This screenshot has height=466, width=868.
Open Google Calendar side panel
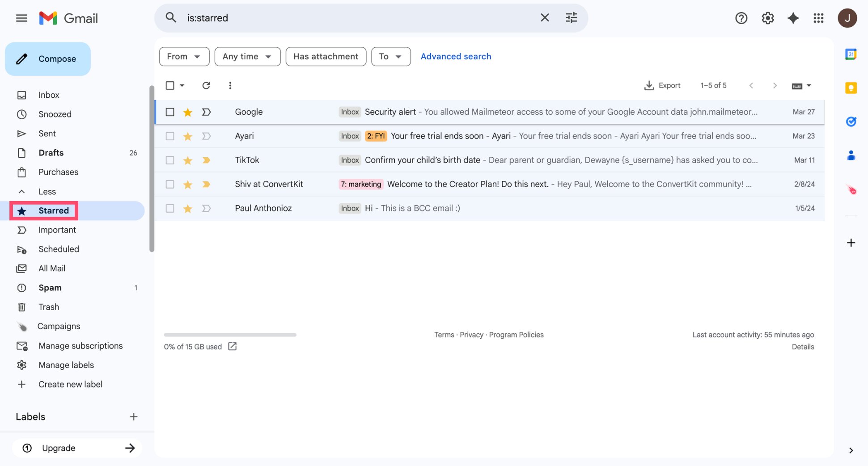click(x=851, y=55)
